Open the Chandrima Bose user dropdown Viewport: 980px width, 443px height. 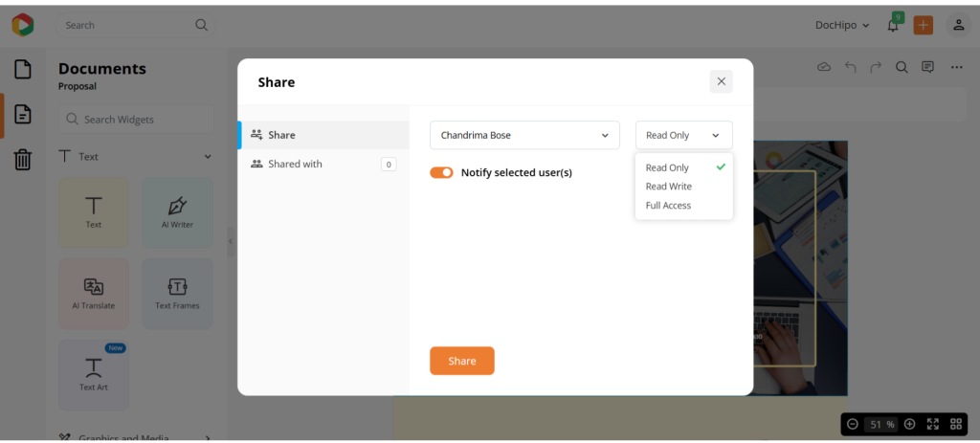pos(523,135)
